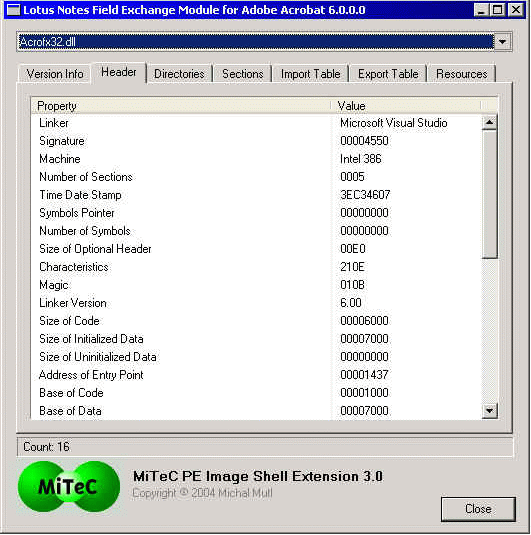This screenshot has width=531, height=535.
Task: Click the Microsoft Visual Studio value
Action: 393,123
